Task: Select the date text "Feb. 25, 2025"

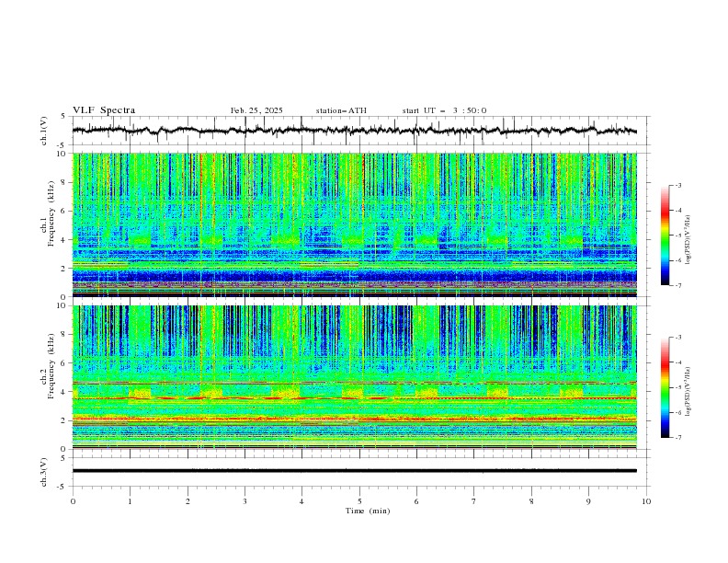Action: [x=256, y=110]
